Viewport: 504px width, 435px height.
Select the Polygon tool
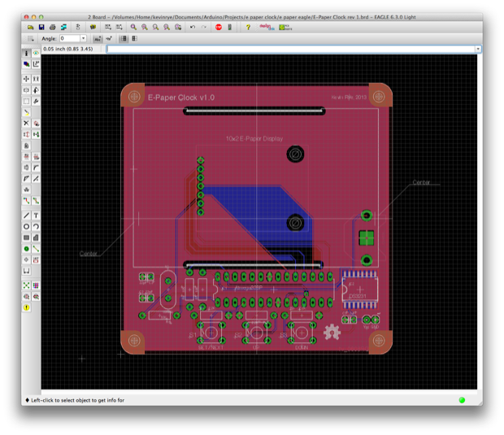36,238
